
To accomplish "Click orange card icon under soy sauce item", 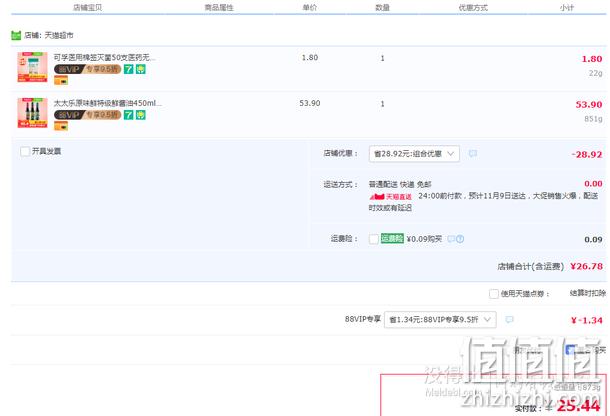I will tap(61, 126).
